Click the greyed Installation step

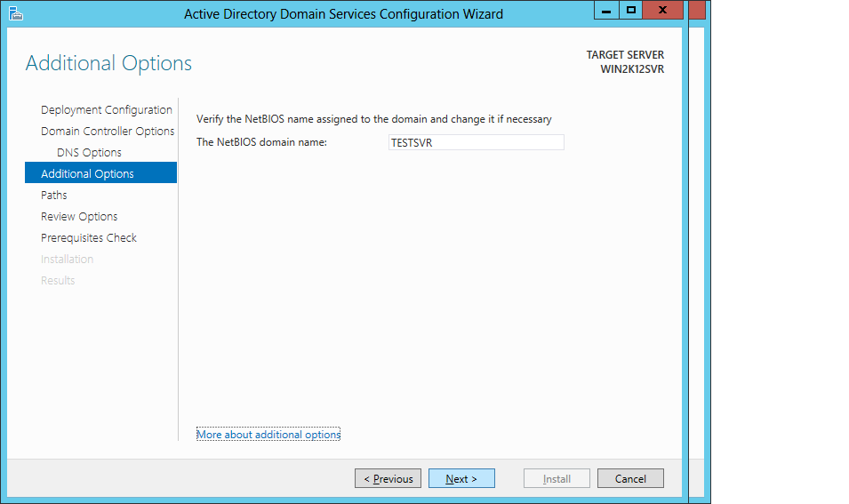pyautogui.click(x=67, y=260)
